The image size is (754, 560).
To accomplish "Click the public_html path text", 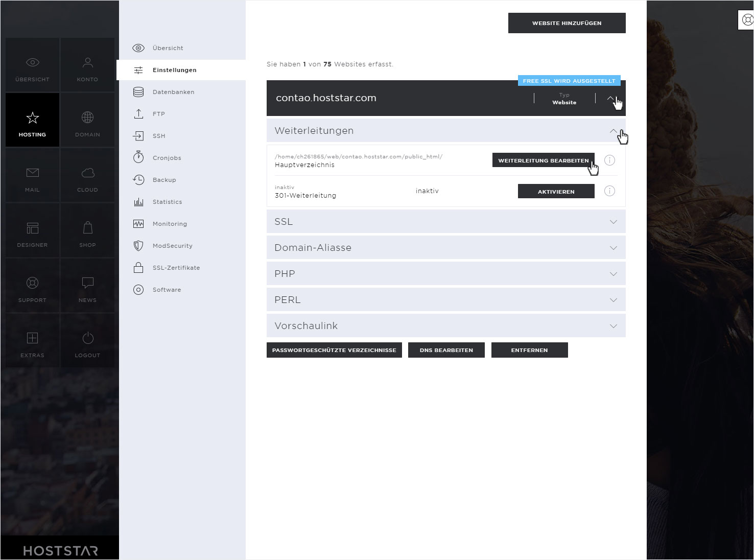I will click(359, 156).
